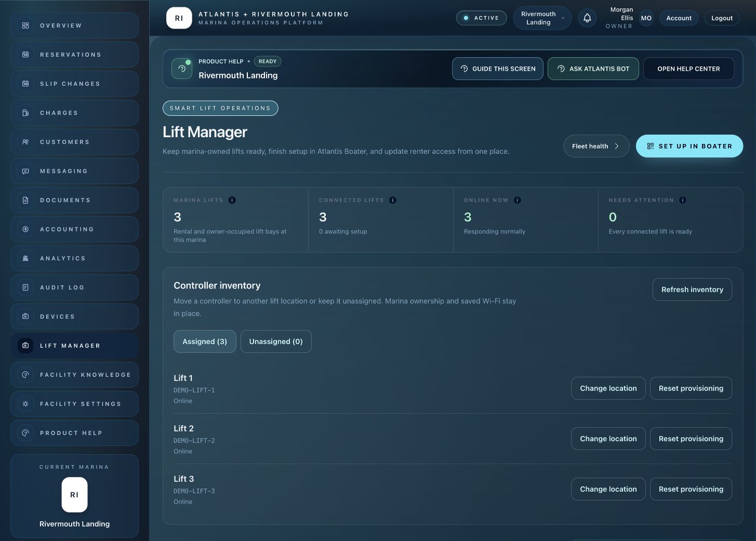Change location for Lift 1
756x541 pixels.
608,388
